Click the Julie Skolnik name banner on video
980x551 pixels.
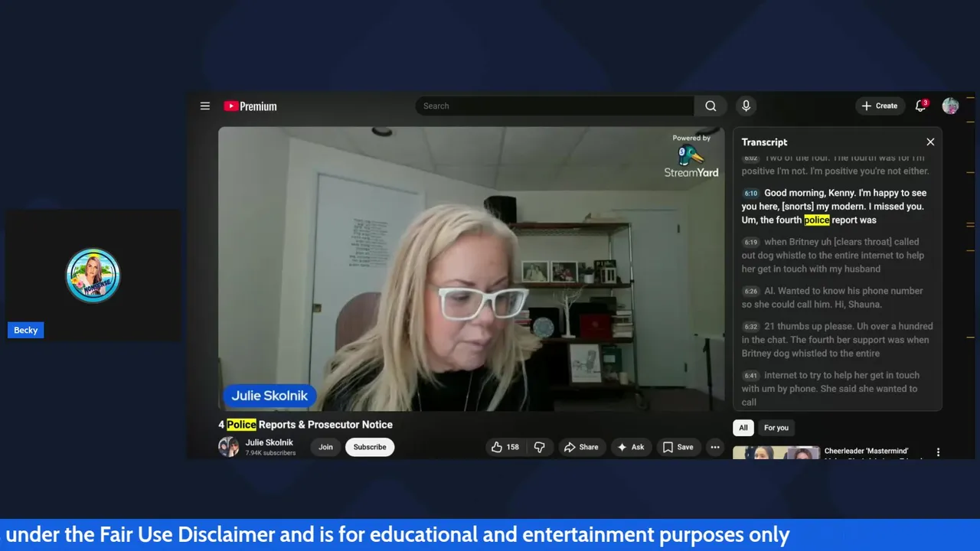(x=269, y=396)
